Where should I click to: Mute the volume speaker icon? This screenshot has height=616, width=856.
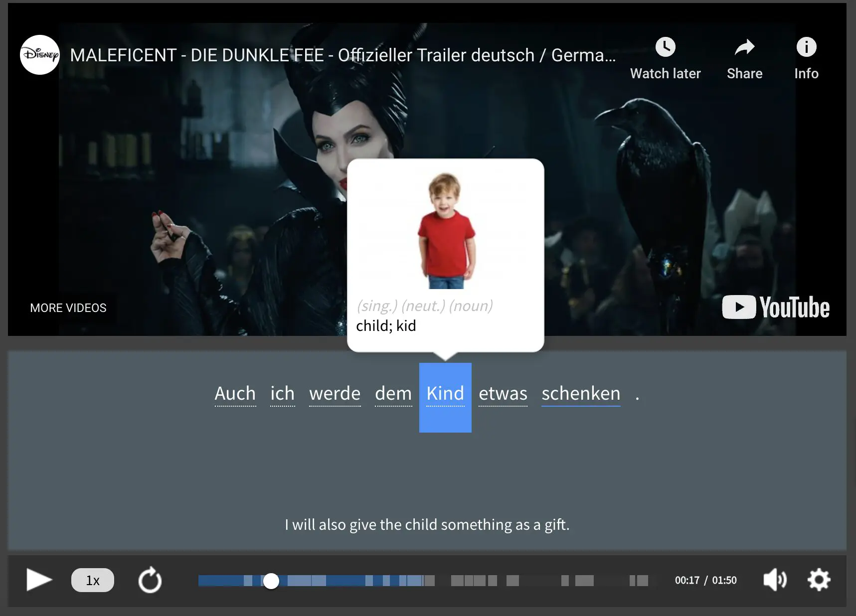[x=775, y=580]
